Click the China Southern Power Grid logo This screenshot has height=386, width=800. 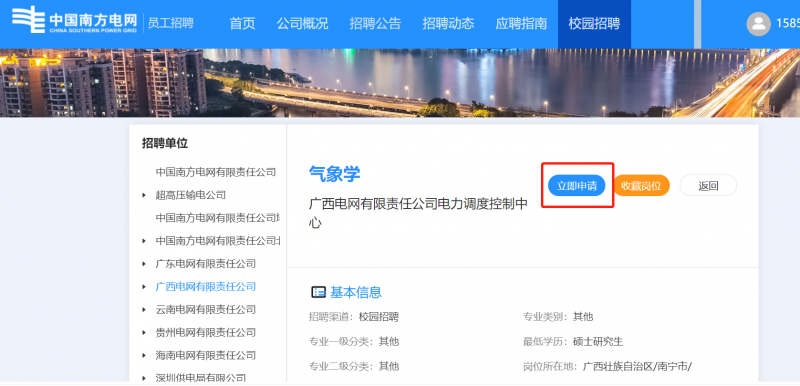tap(74, 20)
